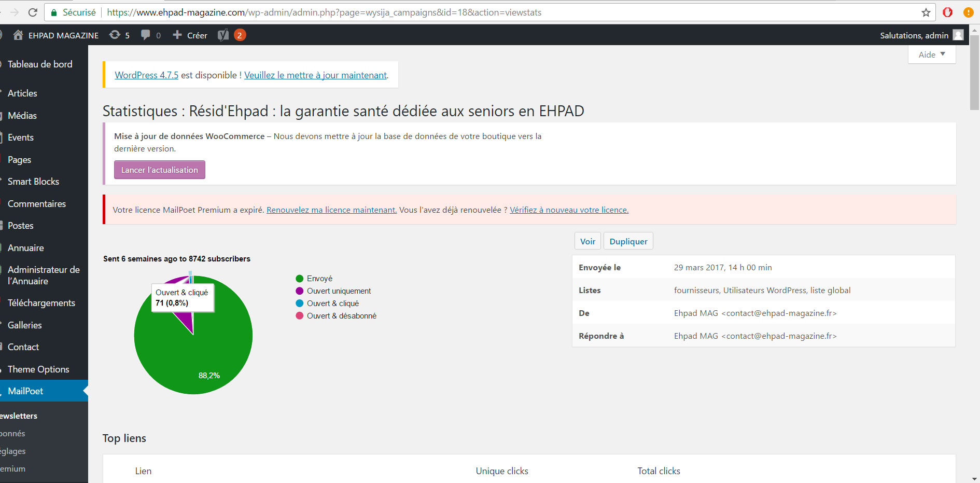Open the updates icon showing 5
Viewport: 980px width, 483px height.
pyautogui.click(x=115, y=35)
